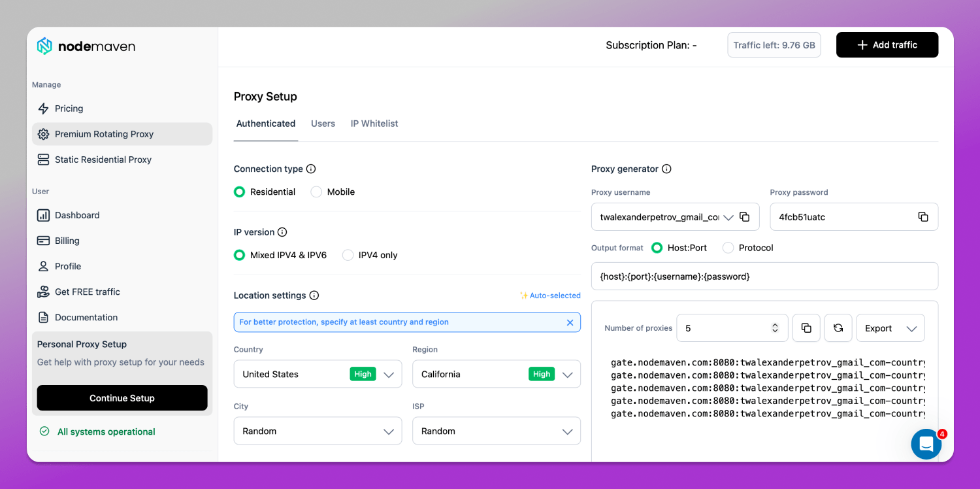980x489 pixels.
Task: Open Pricing in the sidebar
Action: click(x=122, y=109)
